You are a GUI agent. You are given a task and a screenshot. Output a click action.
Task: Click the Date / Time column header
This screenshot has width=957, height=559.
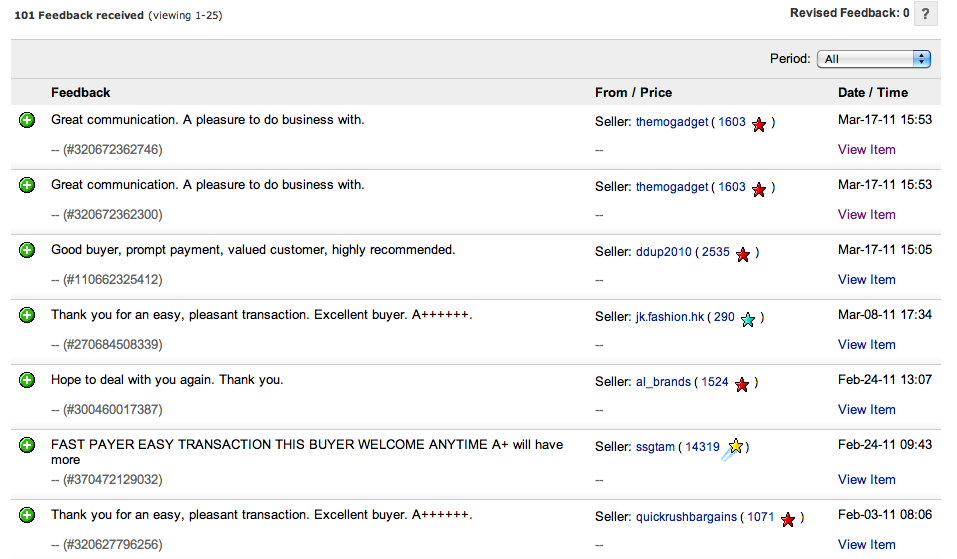point(872,92)
